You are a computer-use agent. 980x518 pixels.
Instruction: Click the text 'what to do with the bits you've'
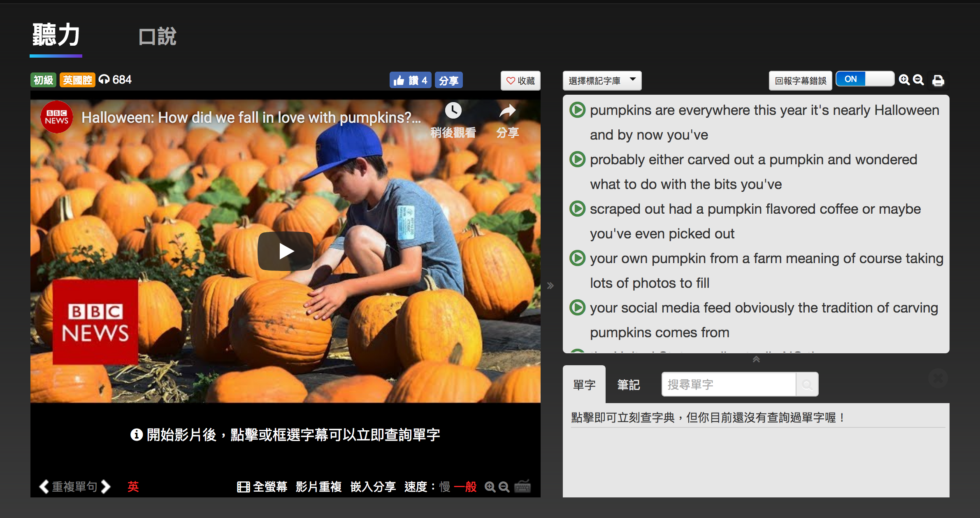[x=686, y=184]
